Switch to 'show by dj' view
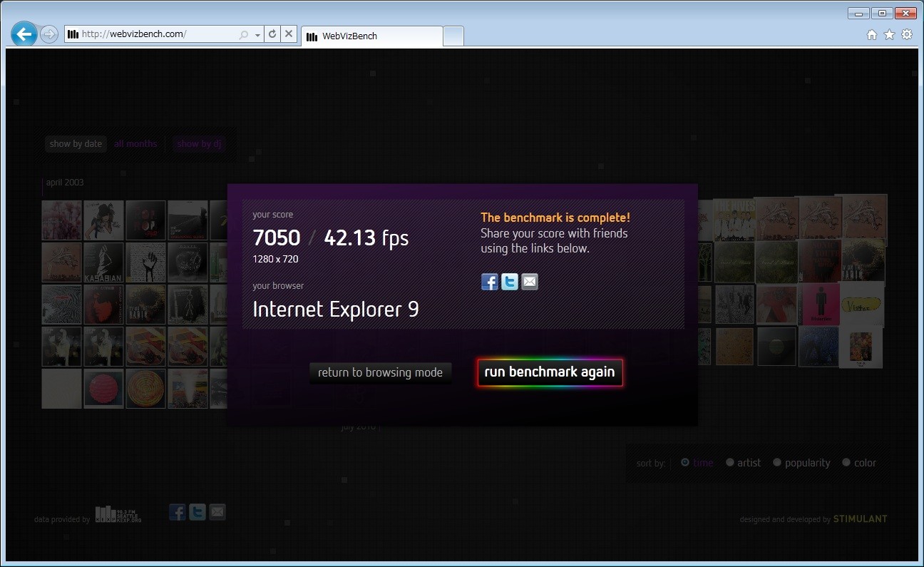Viewport: 924px width, 567px height. tap(200, 144)
